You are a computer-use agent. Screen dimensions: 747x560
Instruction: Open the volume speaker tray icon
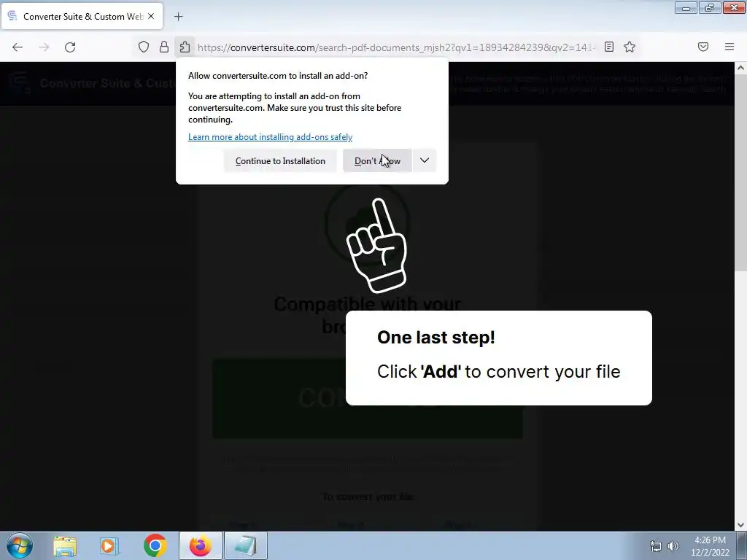pos(673,546)
